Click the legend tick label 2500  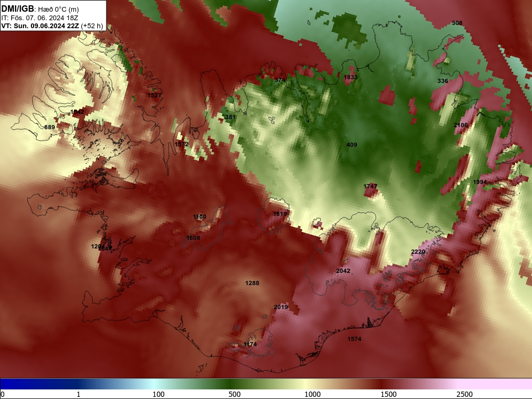[x=464, y=394]
